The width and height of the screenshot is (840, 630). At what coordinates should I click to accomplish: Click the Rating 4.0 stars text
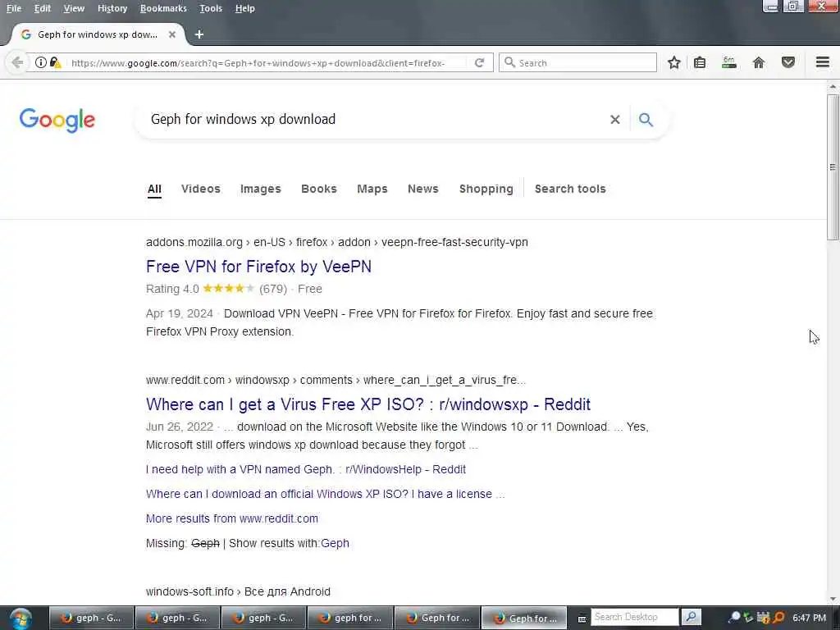[234, 290]
